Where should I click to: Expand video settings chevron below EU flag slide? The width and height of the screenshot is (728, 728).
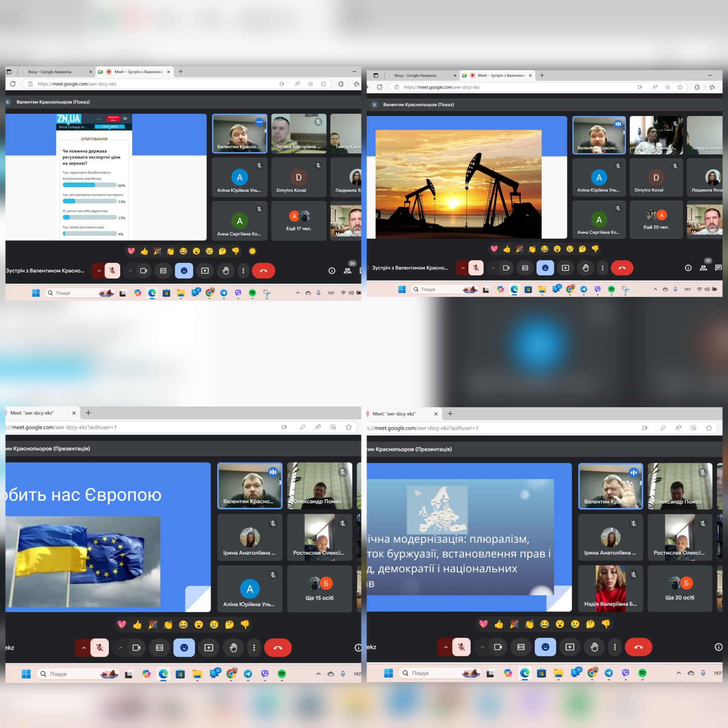point(121,648)
